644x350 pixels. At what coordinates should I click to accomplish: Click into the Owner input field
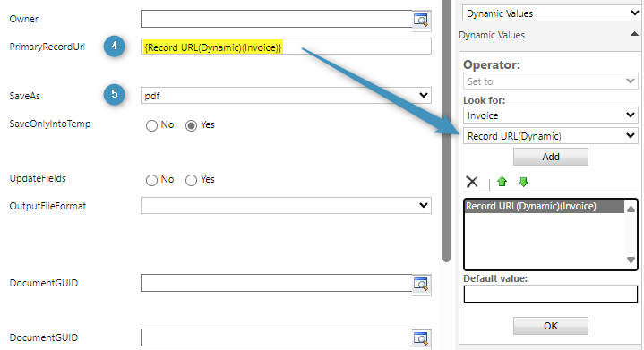point(277,19)
